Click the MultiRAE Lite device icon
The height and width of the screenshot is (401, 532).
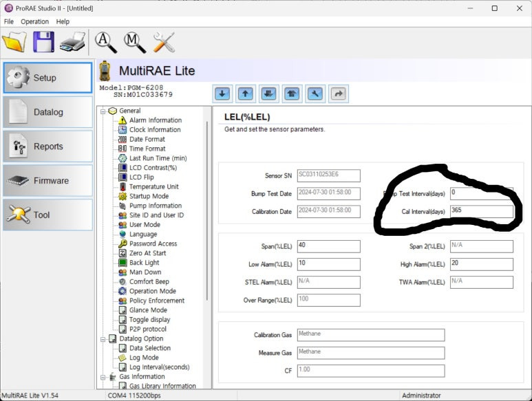105,71
